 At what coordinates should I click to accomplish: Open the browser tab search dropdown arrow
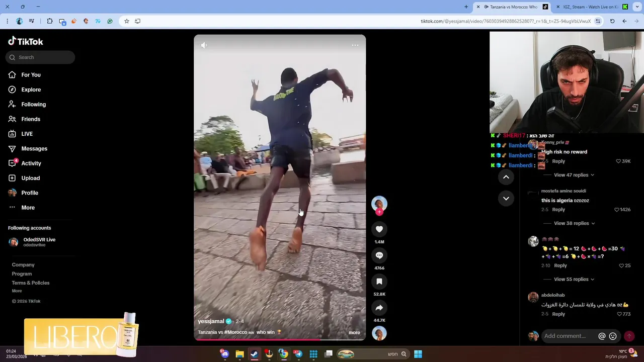coord(636,7)
